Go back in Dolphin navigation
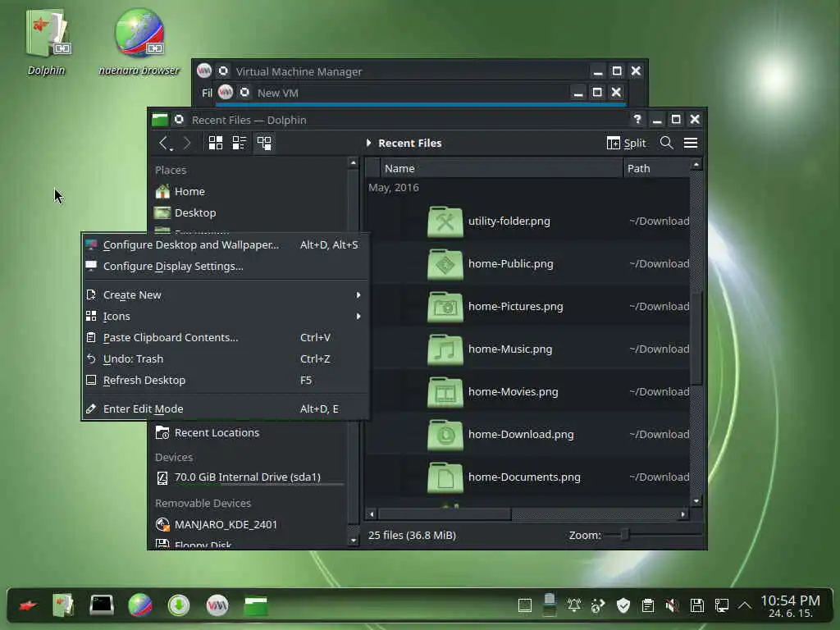 click(164, 143)
